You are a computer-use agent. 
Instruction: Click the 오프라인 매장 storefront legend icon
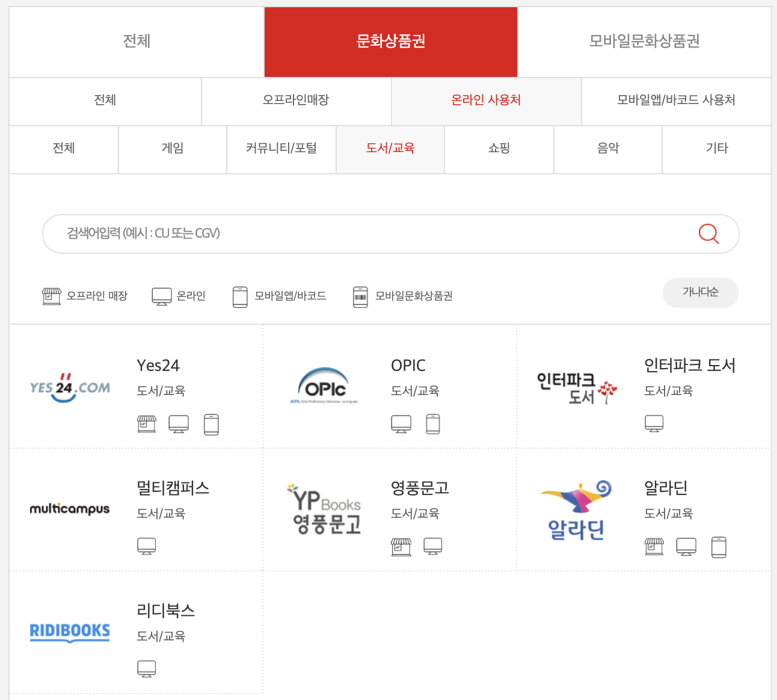point(52,295)
